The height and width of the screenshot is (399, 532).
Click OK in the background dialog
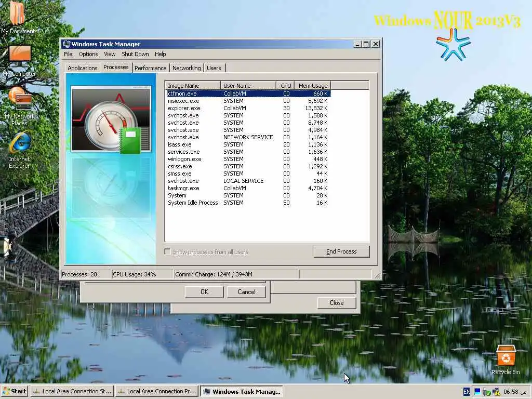point(204,292)
